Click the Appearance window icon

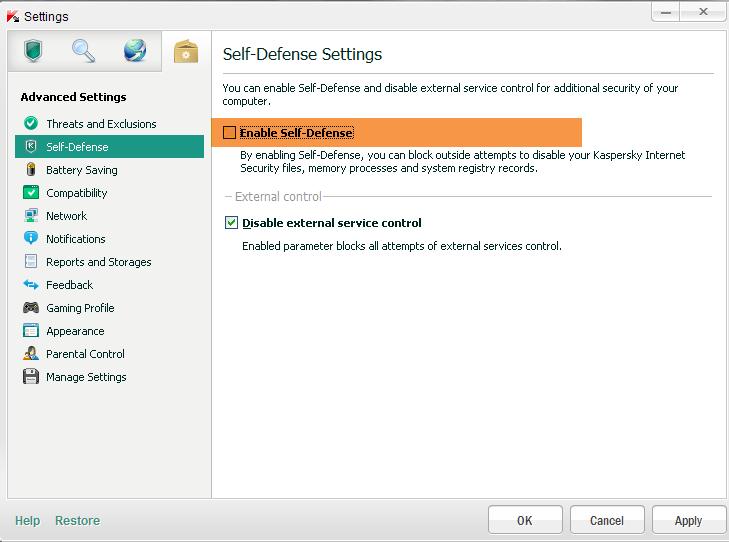31,330
